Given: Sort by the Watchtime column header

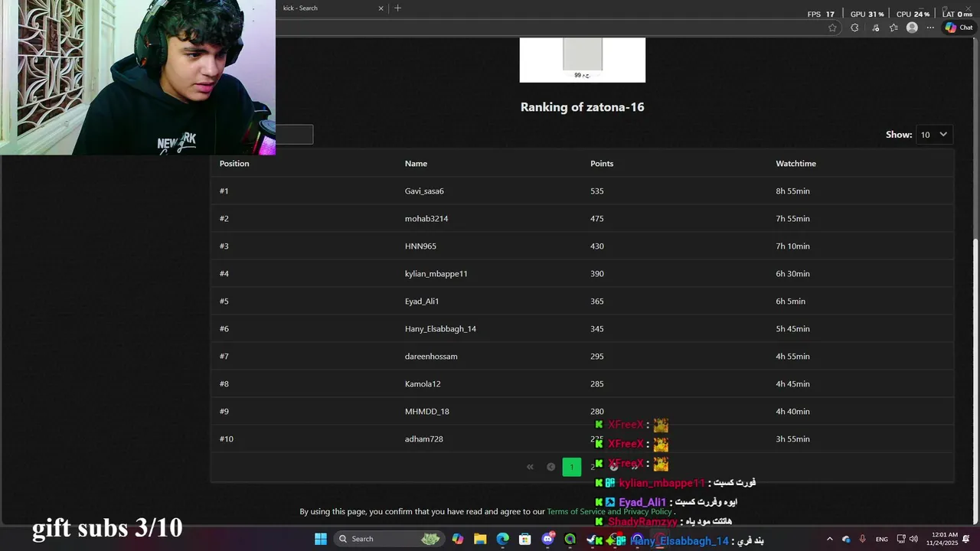Looking at the screenshot, I should point(795,163).
